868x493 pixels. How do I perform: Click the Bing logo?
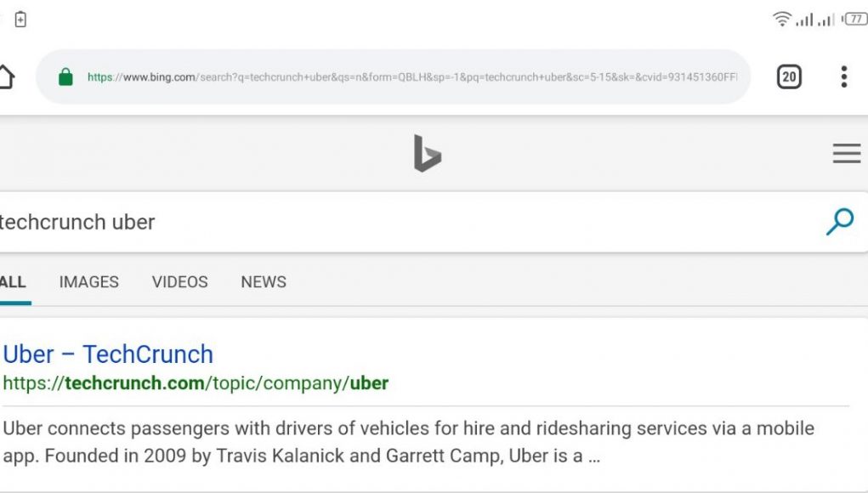(428, 153)
